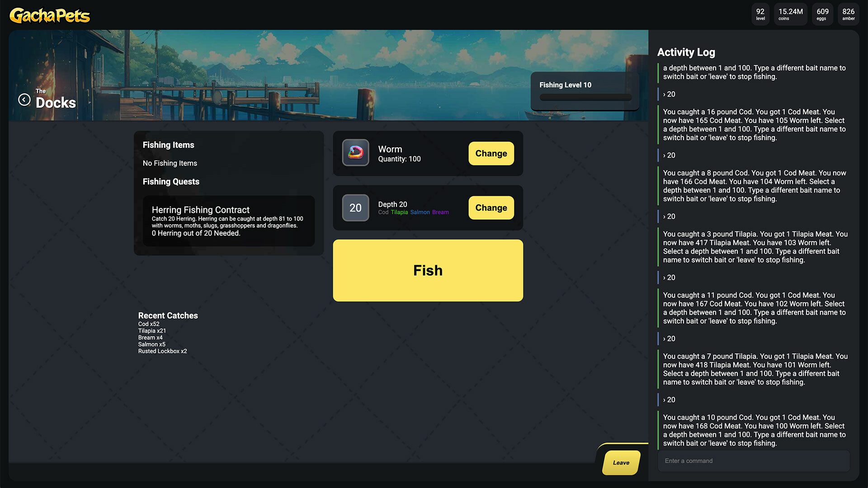The height and width of the screenshot is (488, 868).
Task: Click the Worm bait icon
Action: pos(355,153)
